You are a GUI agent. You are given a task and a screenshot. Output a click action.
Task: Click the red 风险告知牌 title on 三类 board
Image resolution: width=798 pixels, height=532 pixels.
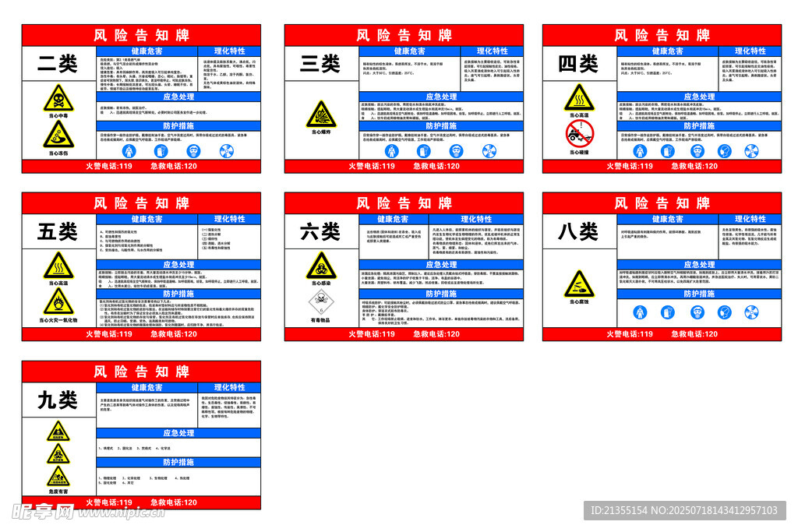(x=404, y=35)
